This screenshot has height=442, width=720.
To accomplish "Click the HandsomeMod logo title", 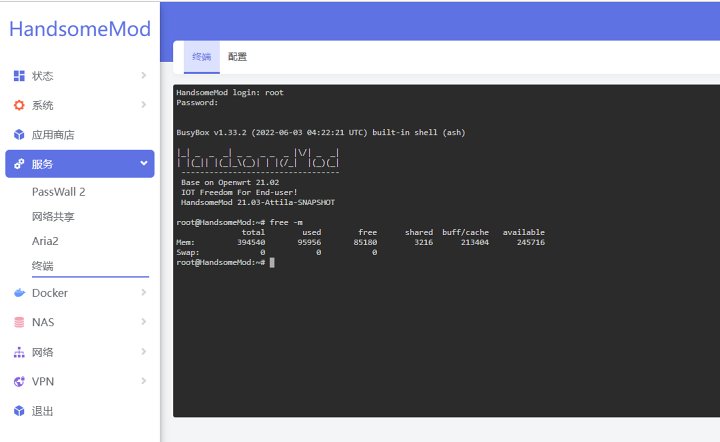I will tap(79, 29).
